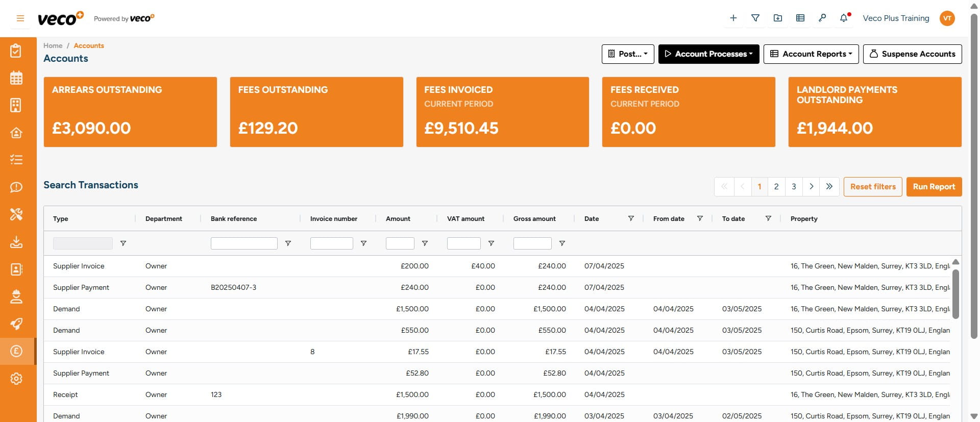The image size is (980, 422).
Task: Open the Post... dropdown
Action: (x=627, y=54)
